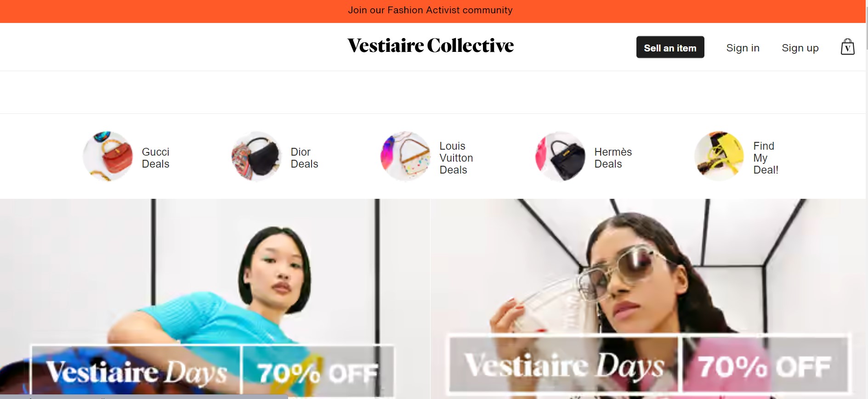Select the Louis Vuitton Deals text link
This screenshot has width=868, height=399.
[x=456, y=158]
